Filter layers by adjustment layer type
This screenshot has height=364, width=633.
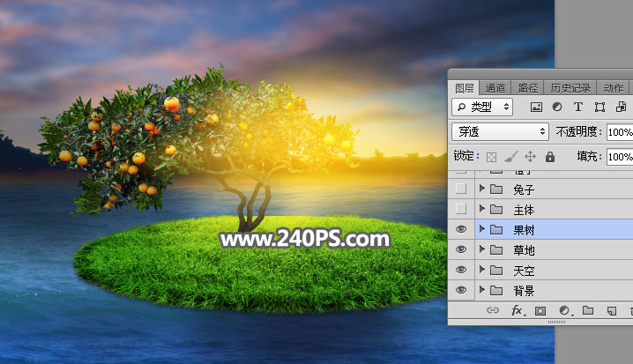[557, 107]
